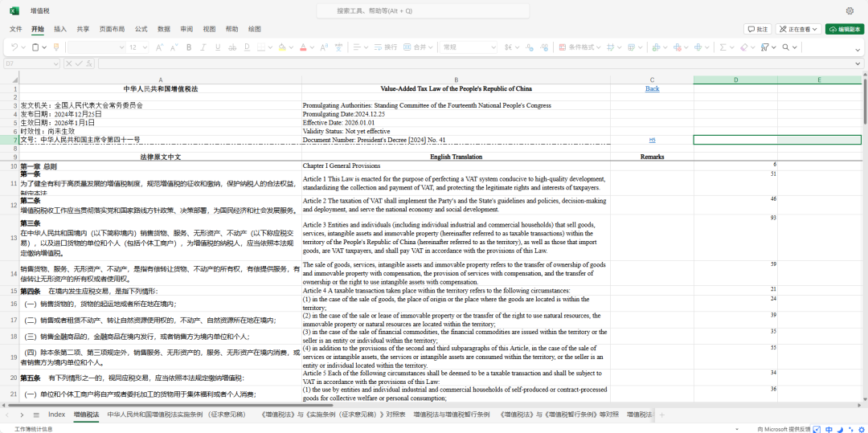This screenshot has width=868, height=433.
Task: Open the 插入 ribbon tab
Action: tap(60, 29)
